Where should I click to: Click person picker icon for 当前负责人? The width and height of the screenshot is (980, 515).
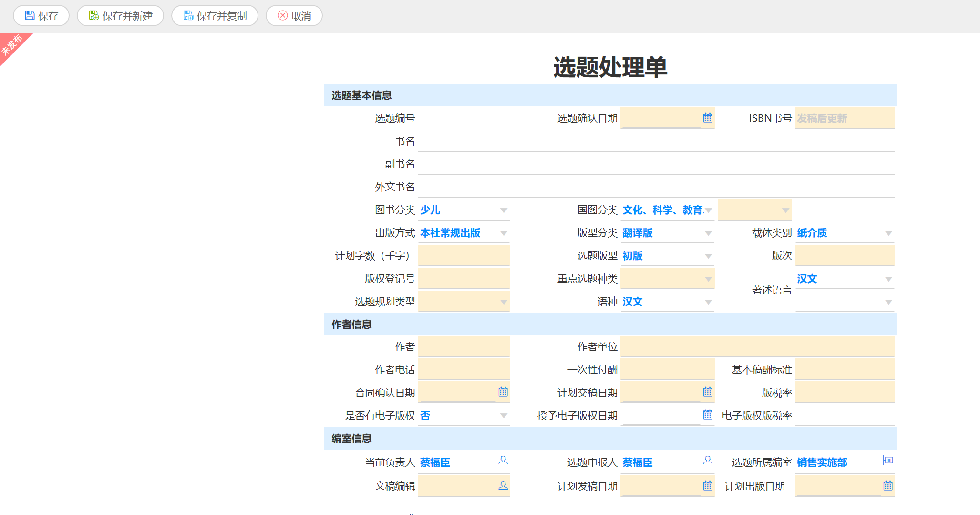[x=503, y=461]
